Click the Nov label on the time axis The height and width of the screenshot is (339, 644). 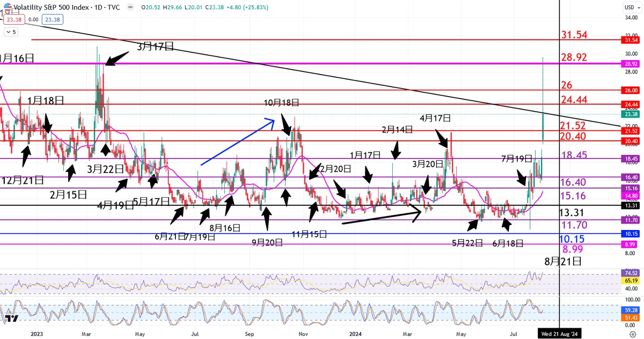(303, 334)
